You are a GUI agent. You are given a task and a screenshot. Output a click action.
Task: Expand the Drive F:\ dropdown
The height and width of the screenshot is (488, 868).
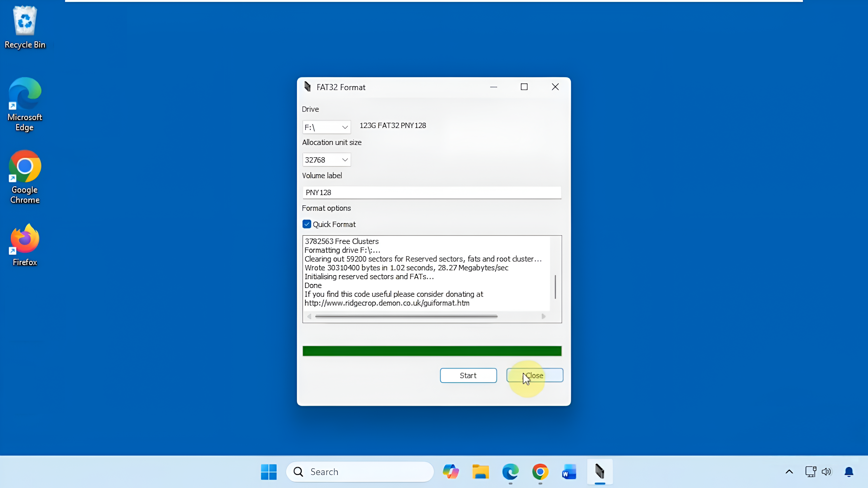coord(326,127)
